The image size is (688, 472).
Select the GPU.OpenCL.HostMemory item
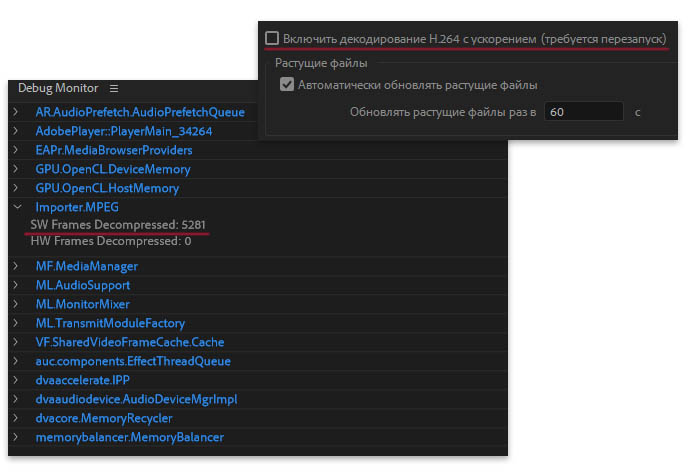tap(107, 188)
